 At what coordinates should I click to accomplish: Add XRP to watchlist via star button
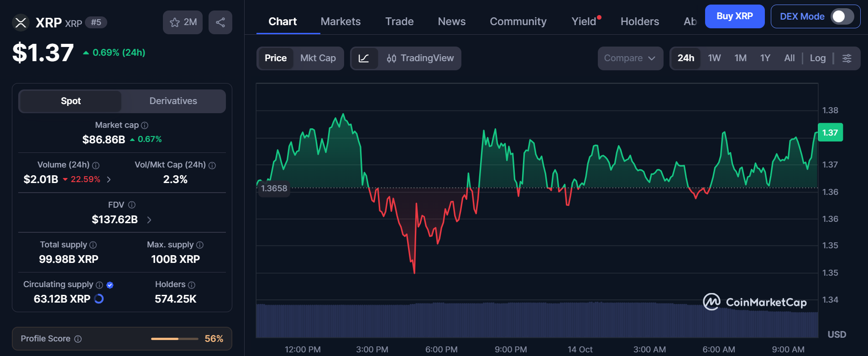183,22
